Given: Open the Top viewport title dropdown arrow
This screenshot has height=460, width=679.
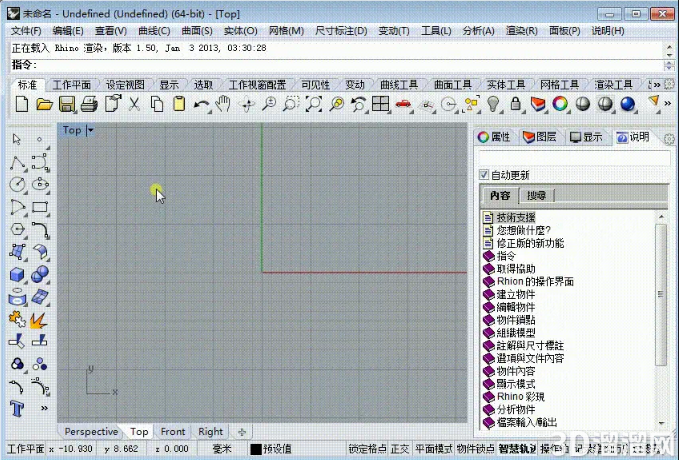Looking at the screenshot, I should coord(91,130).
